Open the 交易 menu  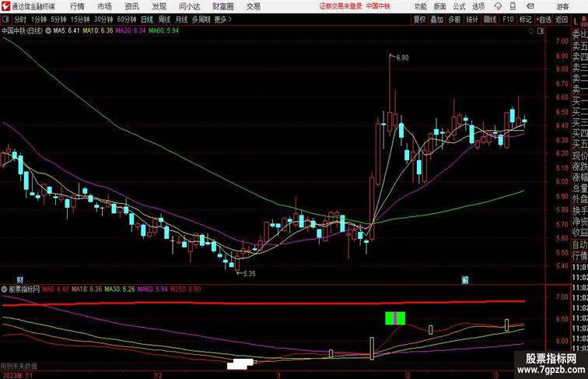pos(253,6)
